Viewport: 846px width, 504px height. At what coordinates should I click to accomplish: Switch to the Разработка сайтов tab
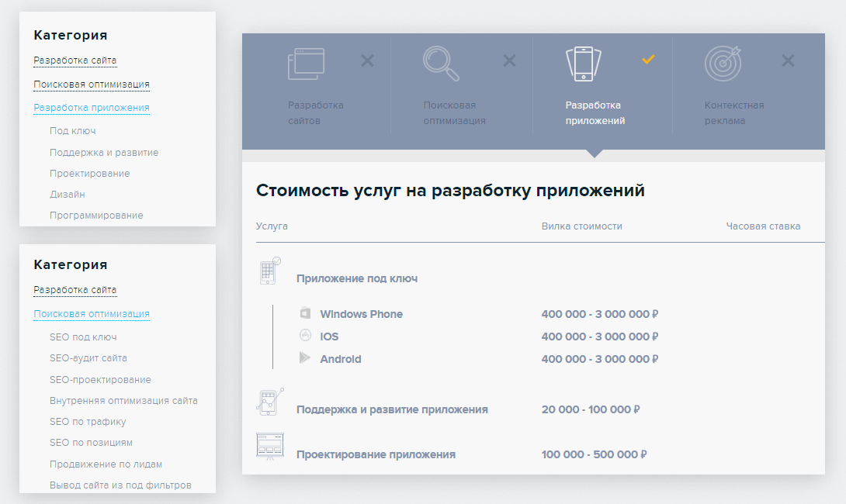click(316, 112)
